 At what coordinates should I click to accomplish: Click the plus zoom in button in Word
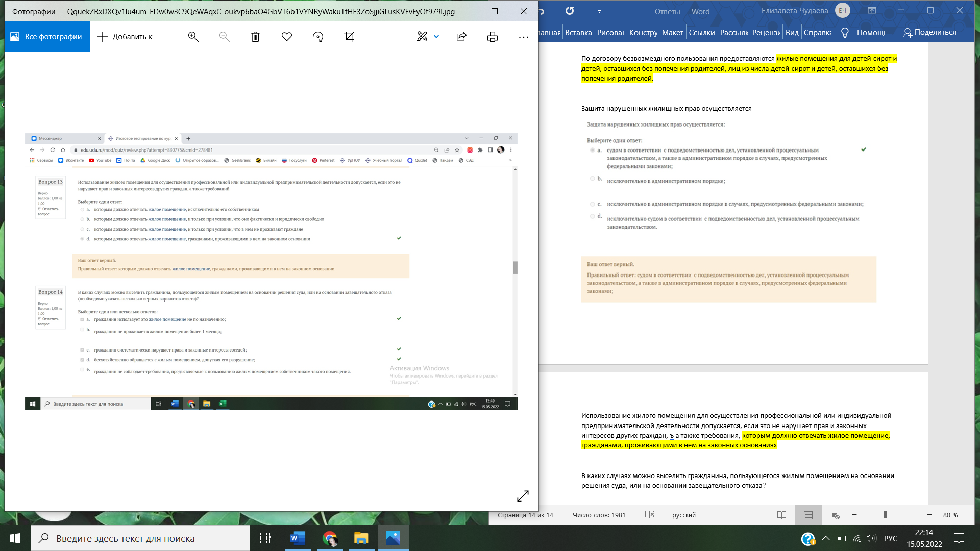929,515
